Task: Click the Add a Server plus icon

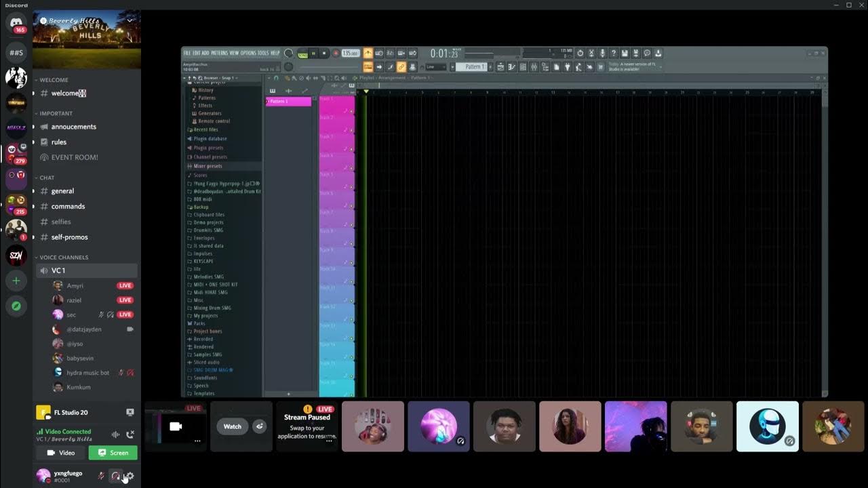Action: click(16, 281)
